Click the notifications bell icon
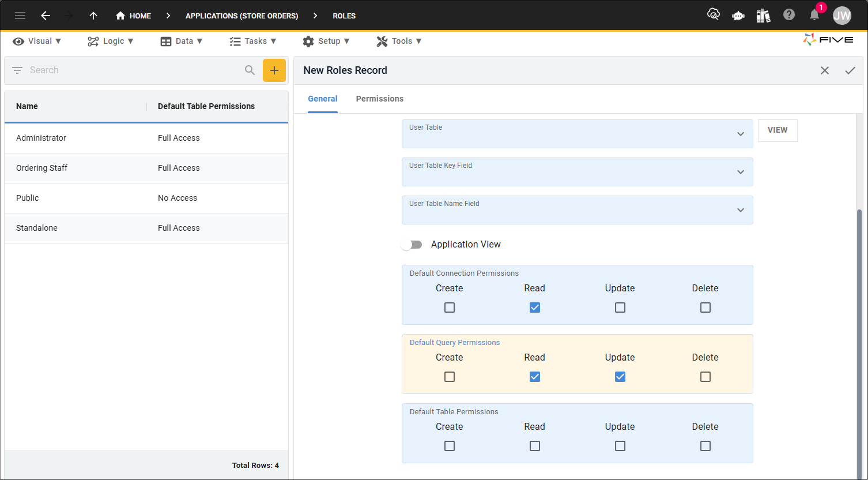The image size is (868, 480). coord(814,16)
